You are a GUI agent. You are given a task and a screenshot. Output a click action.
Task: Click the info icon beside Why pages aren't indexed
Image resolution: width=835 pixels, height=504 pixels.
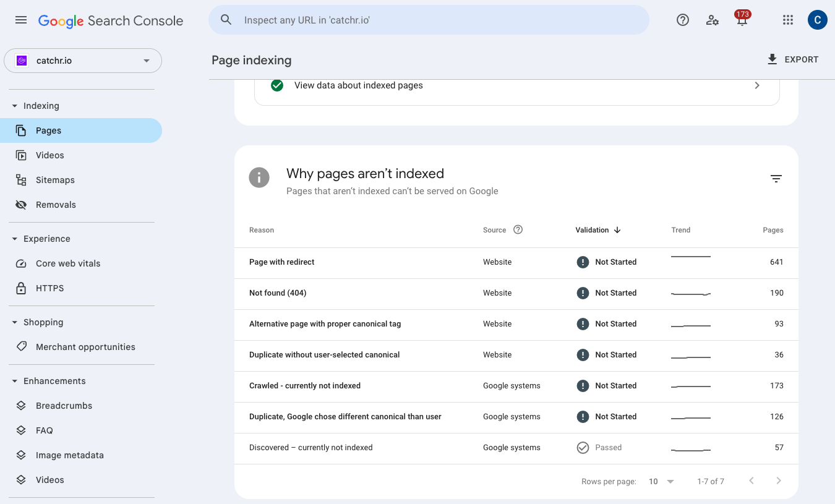pos(259,177)
